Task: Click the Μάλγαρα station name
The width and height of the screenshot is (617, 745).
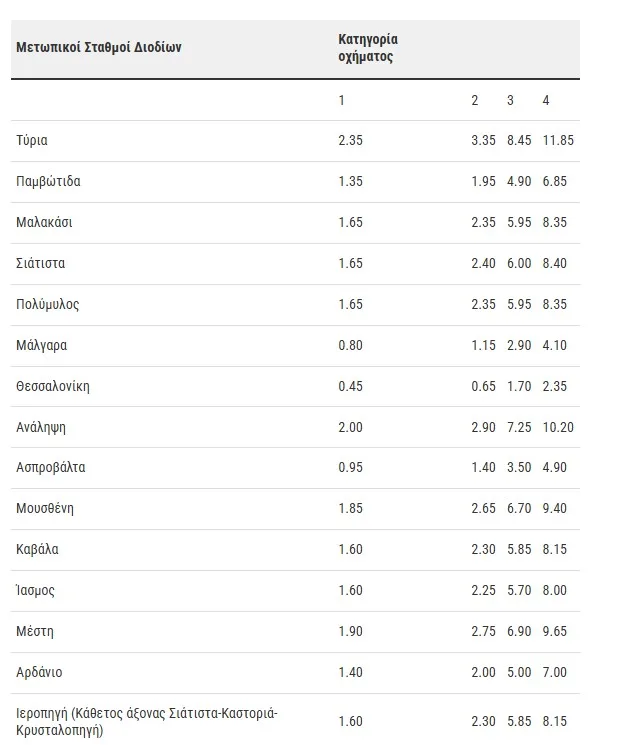Action: 41,345
